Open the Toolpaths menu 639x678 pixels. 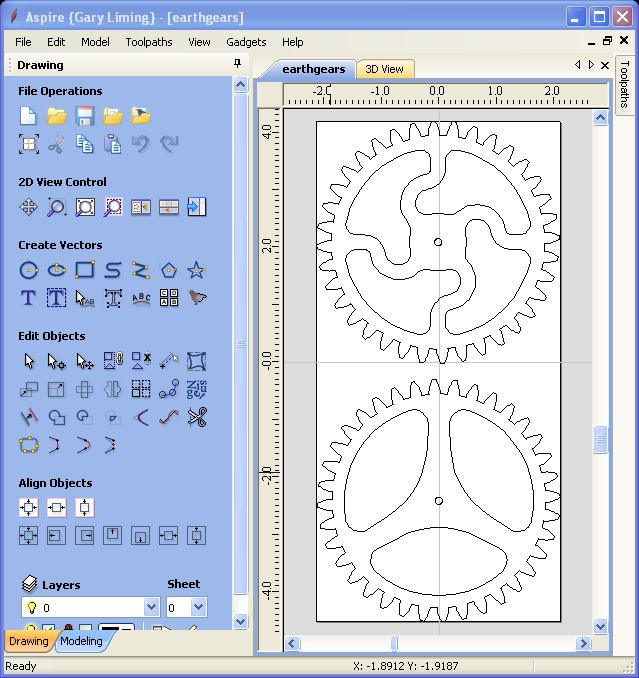pyautogui.click(x=149, y=42)
